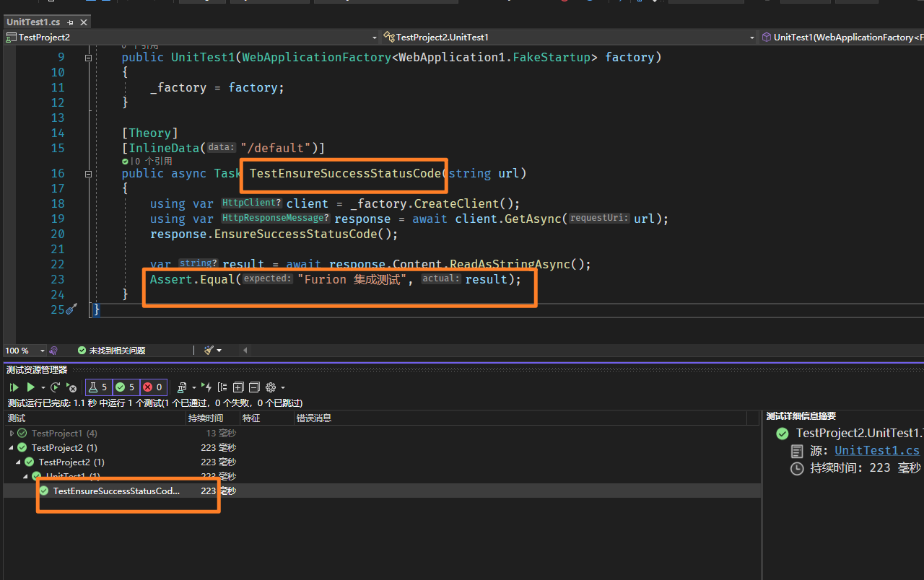Screen dimensions: 924x580
Task: Open the TestProject2 project dropdown
Action: (x=374, y=38)
